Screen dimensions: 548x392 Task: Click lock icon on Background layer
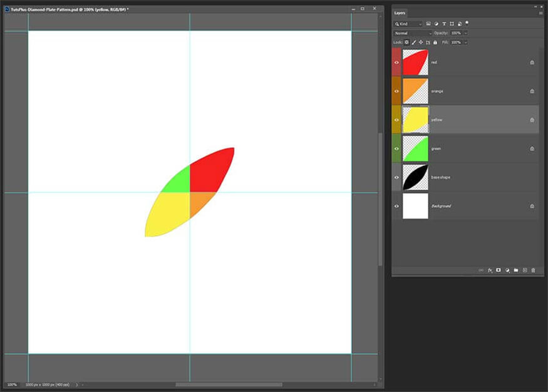click(x=532, y=206)
